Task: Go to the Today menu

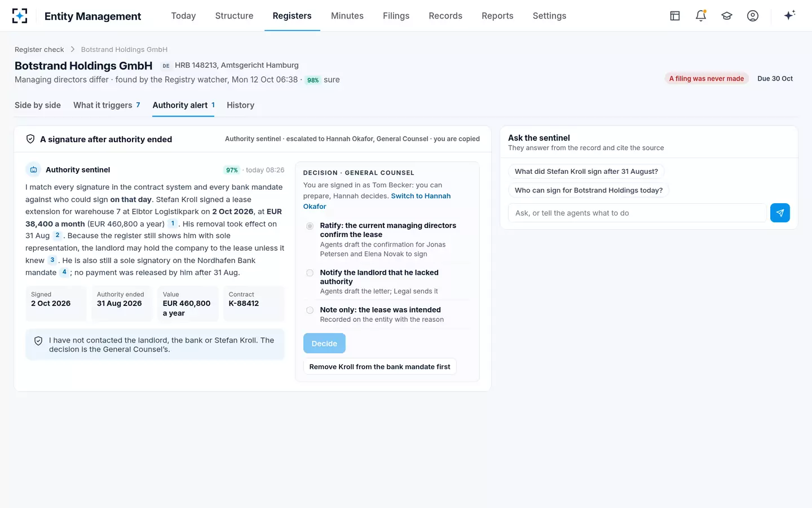Action: tap(183, 16)
